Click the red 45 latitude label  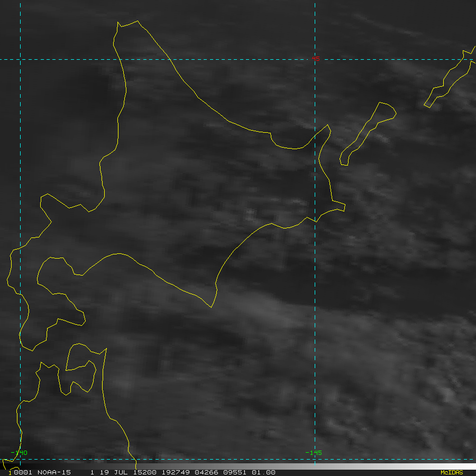coord(316,59)
